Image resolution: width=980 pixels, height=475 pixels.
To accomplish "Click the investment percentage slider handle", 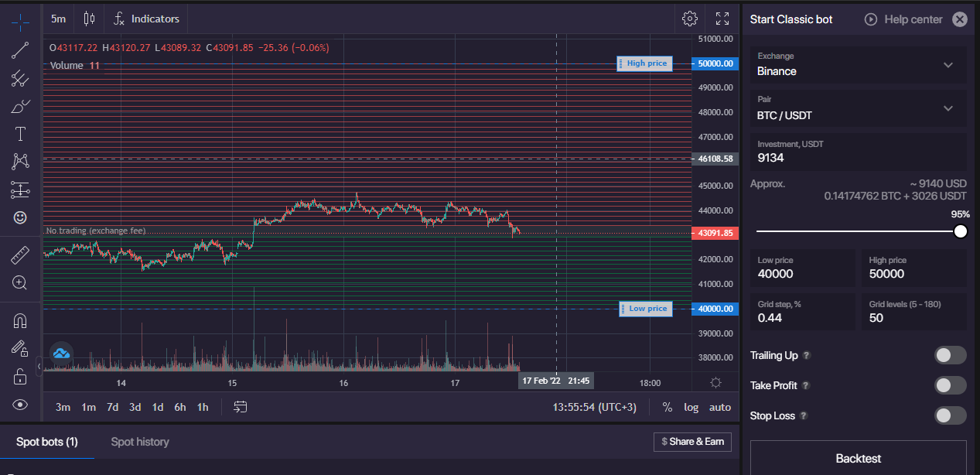I will pyautogui.click(x=960, y=231).
